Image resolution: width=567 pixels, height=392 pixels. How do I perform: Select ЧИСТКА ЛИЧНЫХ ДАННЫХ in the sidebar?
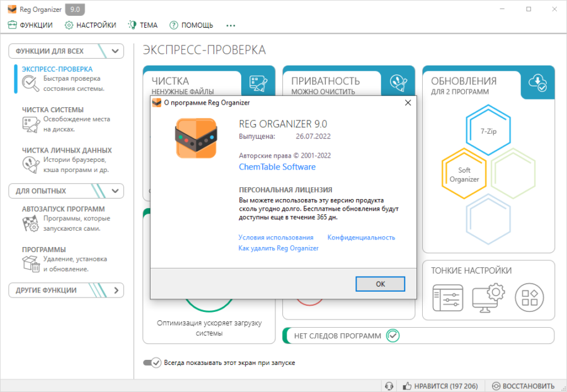pyautogui.click(x=67, y=150)
